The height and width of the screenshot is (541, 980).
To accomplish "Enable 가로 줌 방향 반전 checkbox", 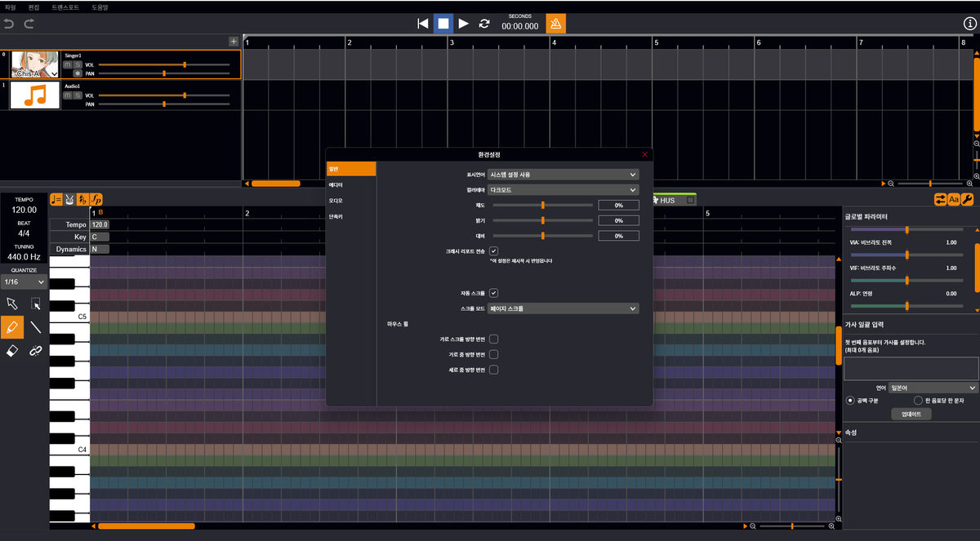I will click(x=493, y=354).
